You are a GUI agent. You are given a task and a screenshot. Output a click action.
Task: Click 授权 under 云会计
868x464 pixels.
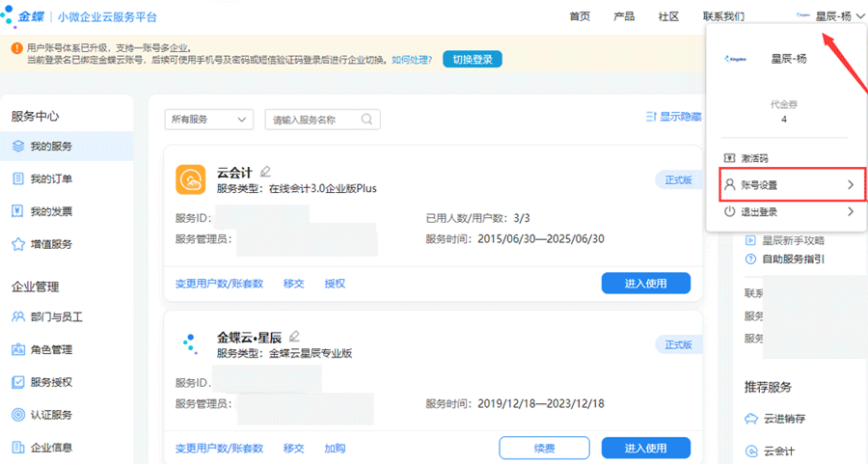point(335,284)
